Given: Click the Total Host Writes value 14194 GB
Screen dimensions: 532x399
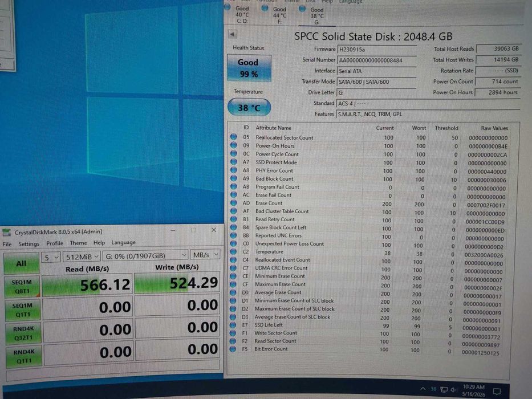Looking at the screenshot, I should [498, 60].
